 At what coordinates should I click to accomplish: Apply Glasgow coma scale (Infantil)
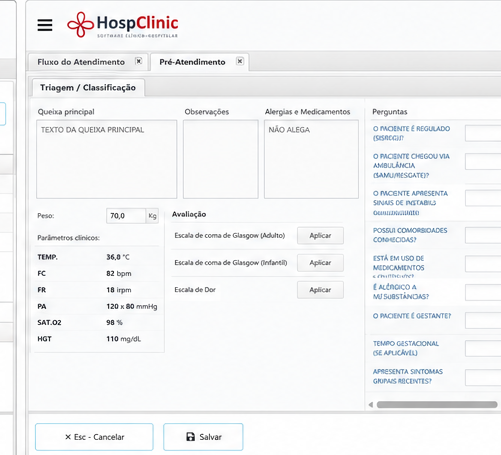[x=320, y=263]
